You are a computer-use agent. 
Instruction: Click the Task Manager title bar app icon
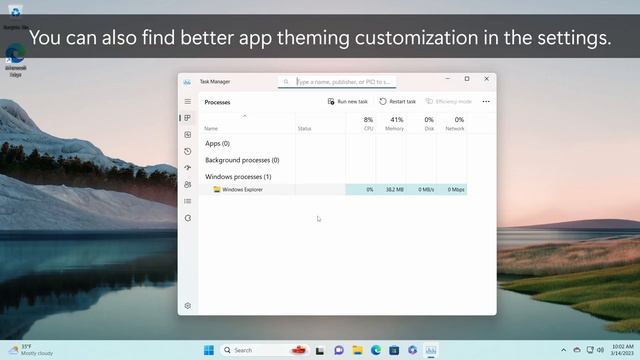tap(187, 82)
